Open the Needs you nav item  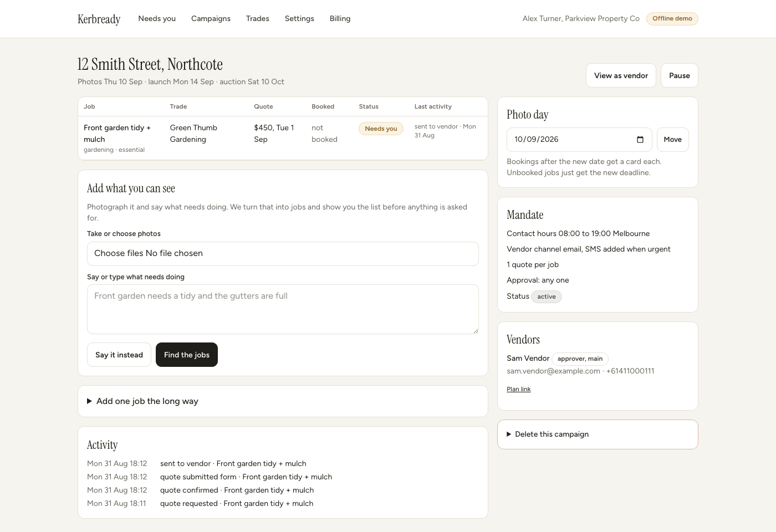[x=157, y=19]
